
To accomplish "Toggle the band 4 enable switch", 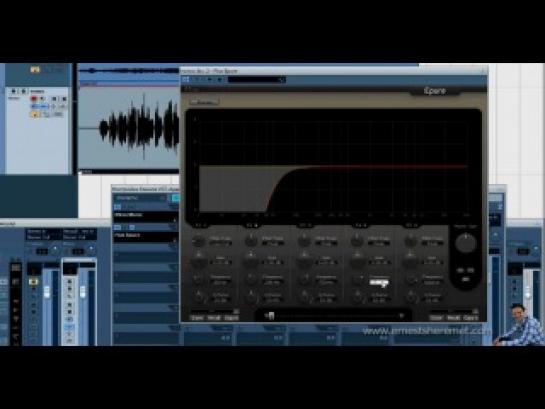I will [x=360, y=225].
